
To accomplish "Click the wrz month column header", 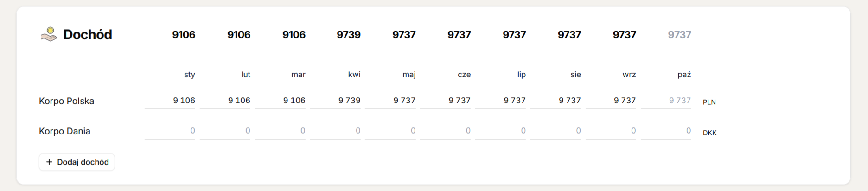I will [x=629, y=75].
